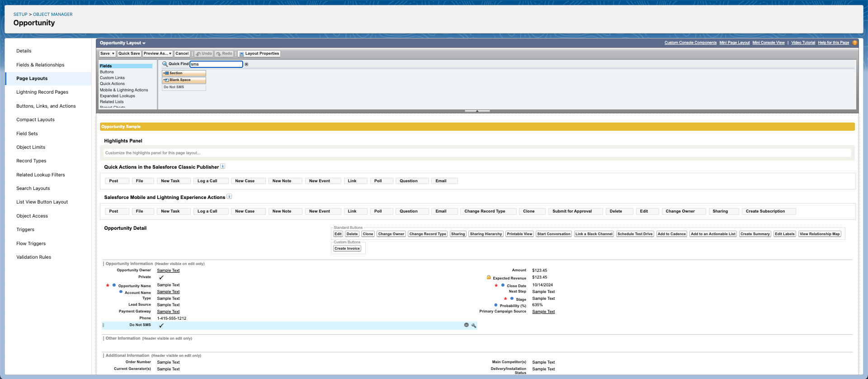
Task: Grab the Do Not SMS row drag handle
Action: 104,325
